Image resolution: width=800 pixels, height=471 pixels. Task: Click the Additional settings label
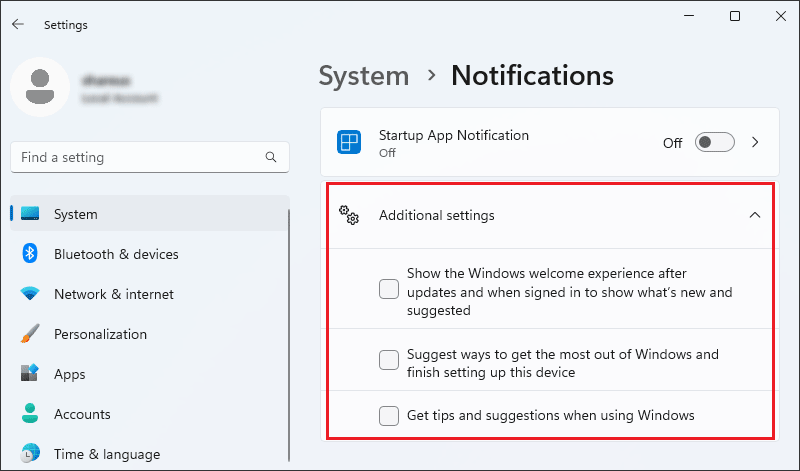(x=436, y=215)
